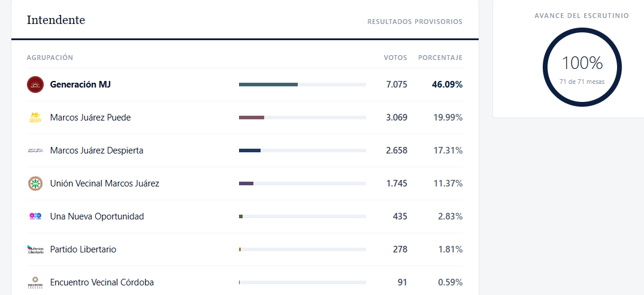Viewport: 644px width, 295px height.
Task: Click the Unión Vecinal Marcos Juárez row name
Action: [x=105, y=183]
